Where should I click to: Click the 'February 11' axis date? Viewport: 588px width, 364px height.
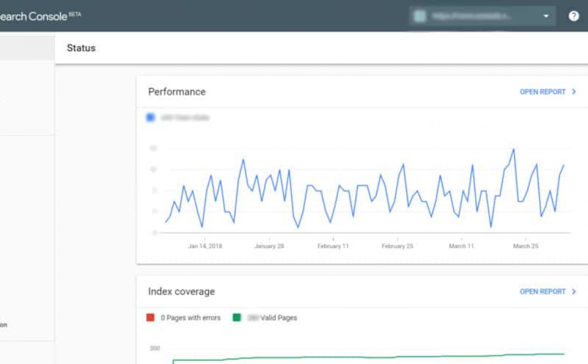pos(333,246)
